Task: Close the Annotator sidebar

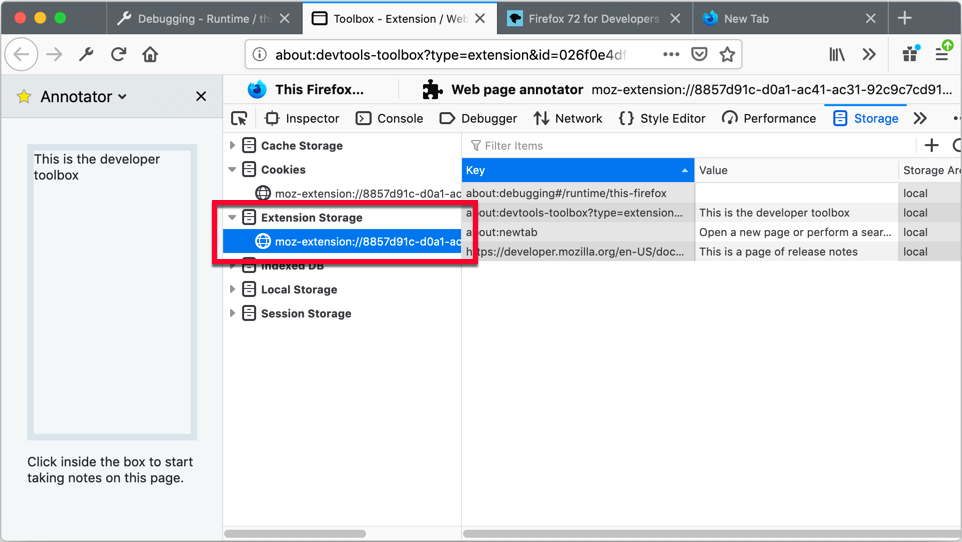Action: pos(201,96)
